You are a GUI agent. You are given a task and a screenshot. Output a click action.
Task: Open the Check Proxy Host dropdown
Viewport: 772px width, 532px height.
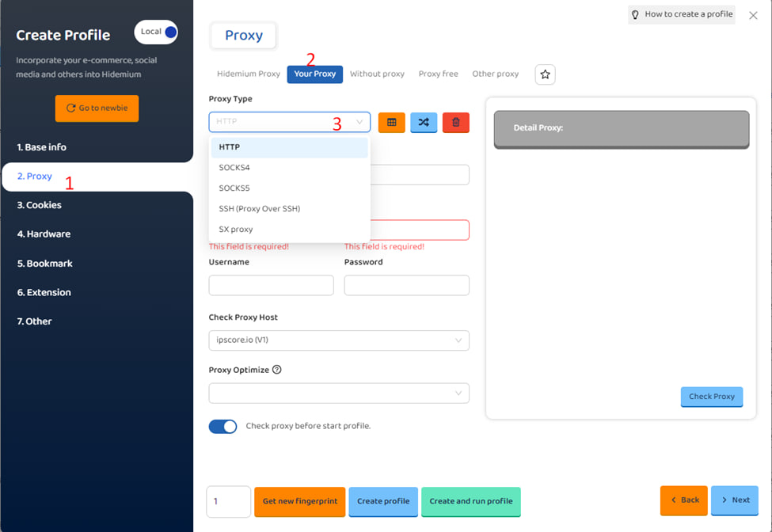coord(338,340)
